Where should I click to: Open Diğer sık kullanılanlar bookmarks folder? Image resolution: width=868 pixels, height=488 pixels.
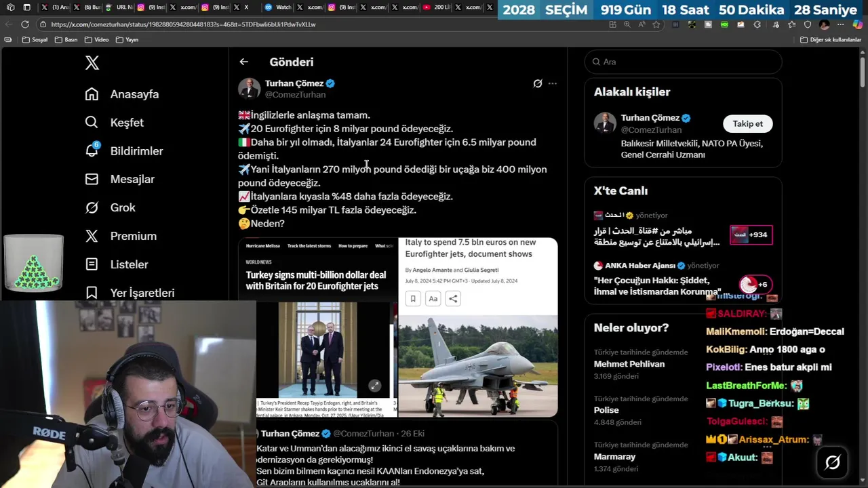(x=831, y=40)
